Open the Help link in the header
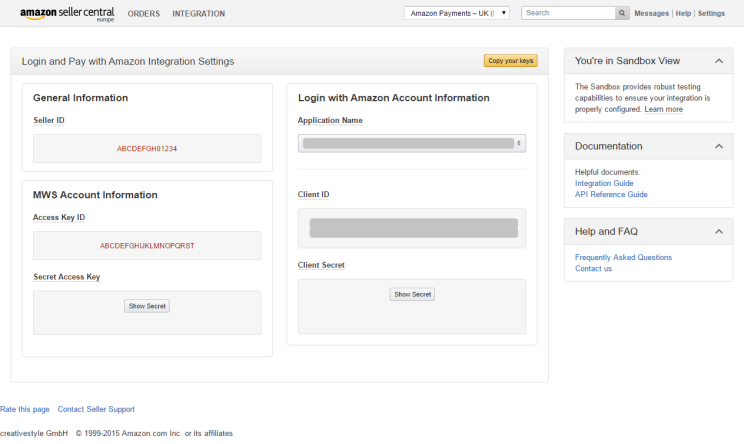 pyautogui.click(x=683, y=13)
